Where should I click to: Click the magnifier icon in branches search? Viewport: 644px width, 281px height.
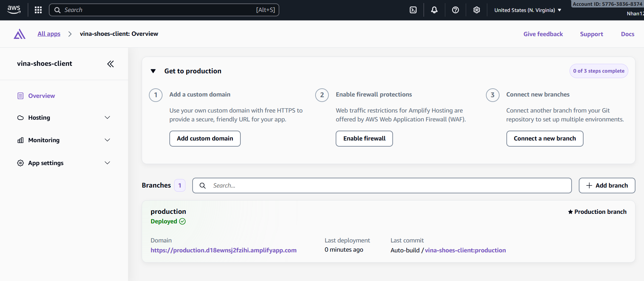[x=202, y=186]
